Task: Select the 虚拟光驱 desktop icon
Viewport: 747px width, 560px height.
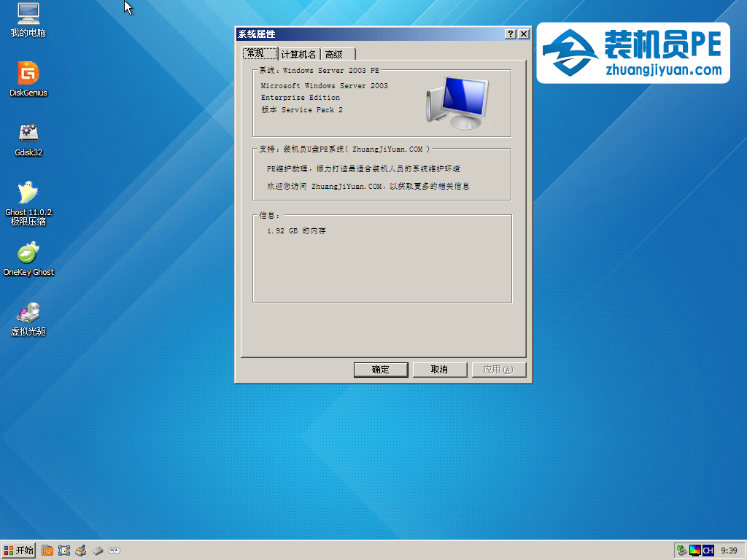Action: point(28,319)
